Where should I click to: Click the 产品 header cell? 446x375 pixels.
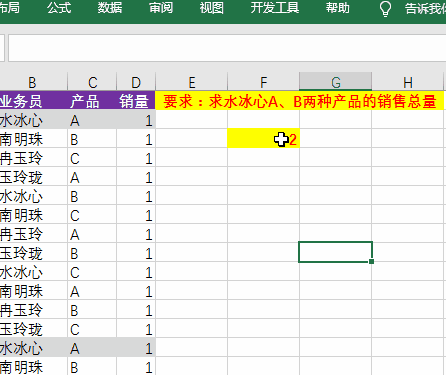coord(92,101)
